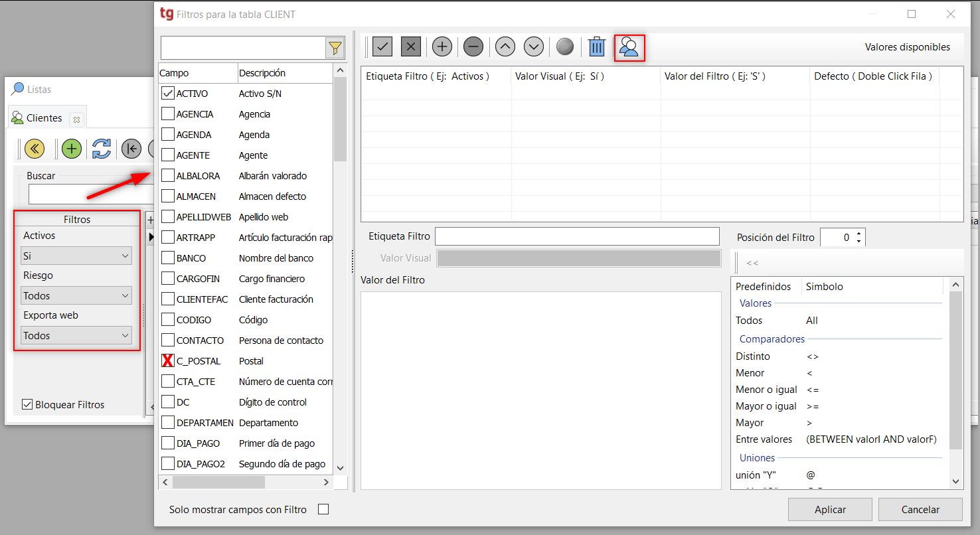Image resolution: width=980 pixels, height=535 pixels.
Task: Click Valor del Filtro column header in grid
Action: [736, 76]
